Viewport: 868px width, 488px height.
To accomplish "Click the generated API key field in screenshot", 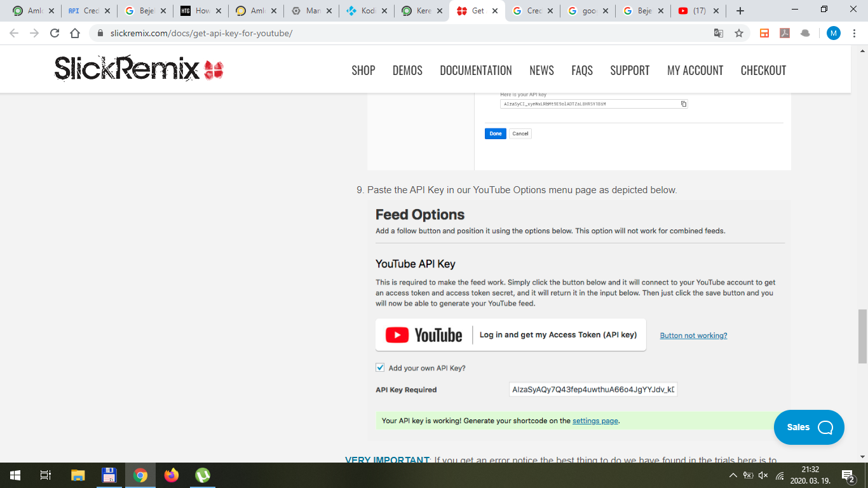I will (594, 104).
